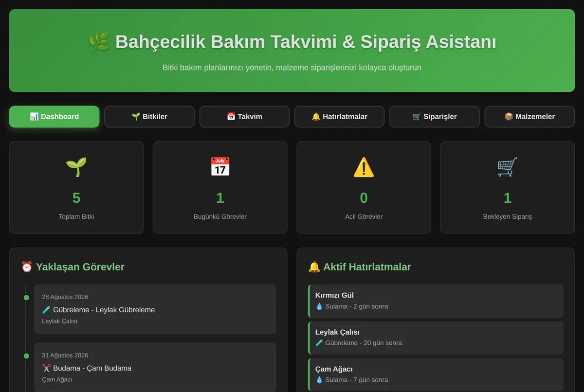Click the bell icon in Hatırlatmalar tab
Image resolution: width=584 pixels, height=392 pixels.
tap(316, 117)
